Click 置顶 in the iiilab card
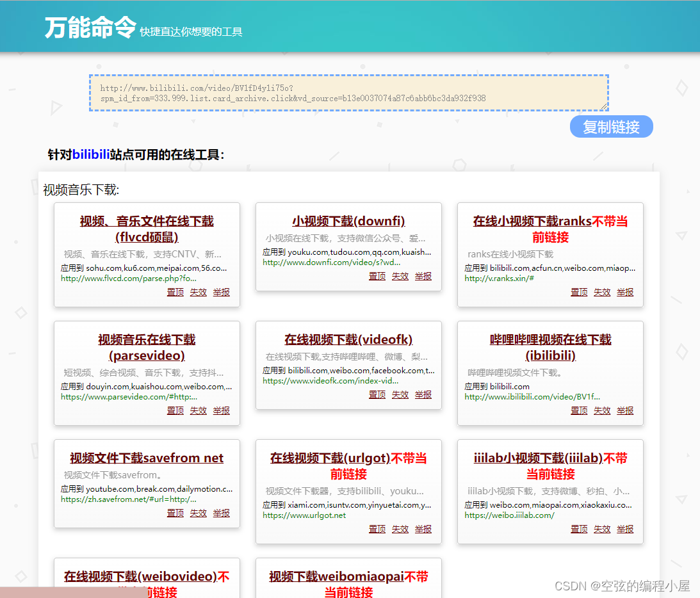The height and width of the screenshot is (598, 700). pos(579,529)
